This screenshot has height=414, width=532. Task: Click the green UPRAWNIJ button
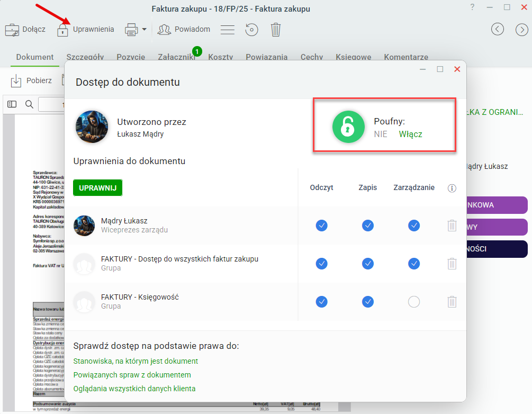(x=98, y=188)
